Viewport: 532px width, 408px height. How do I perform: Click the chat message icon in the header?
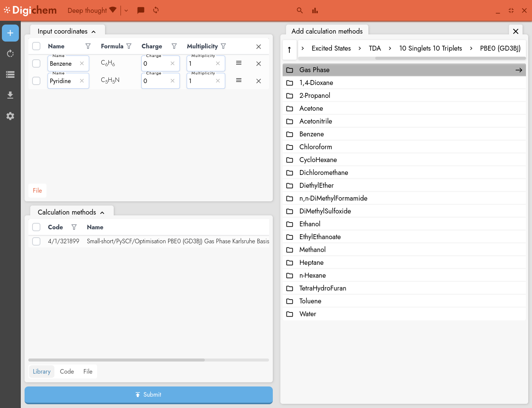[x=141, y=10]
